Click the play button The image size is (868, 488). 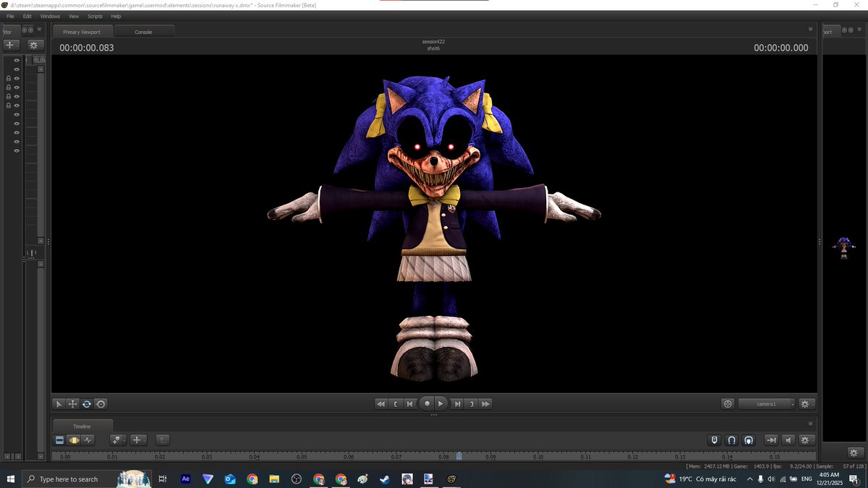click(441, 404)
